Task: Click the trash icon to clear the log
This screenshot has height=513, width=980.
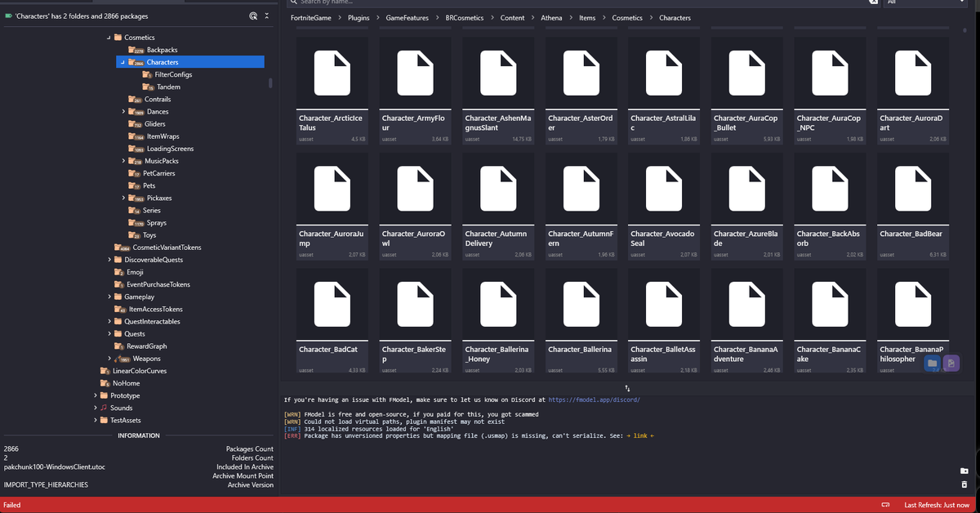Action: click(964, 484)
